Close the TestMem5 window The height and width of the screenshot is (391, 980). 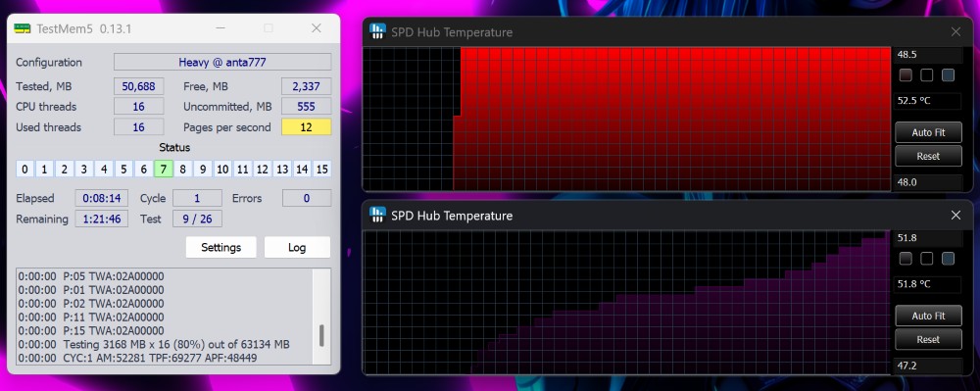pos(317,28)
